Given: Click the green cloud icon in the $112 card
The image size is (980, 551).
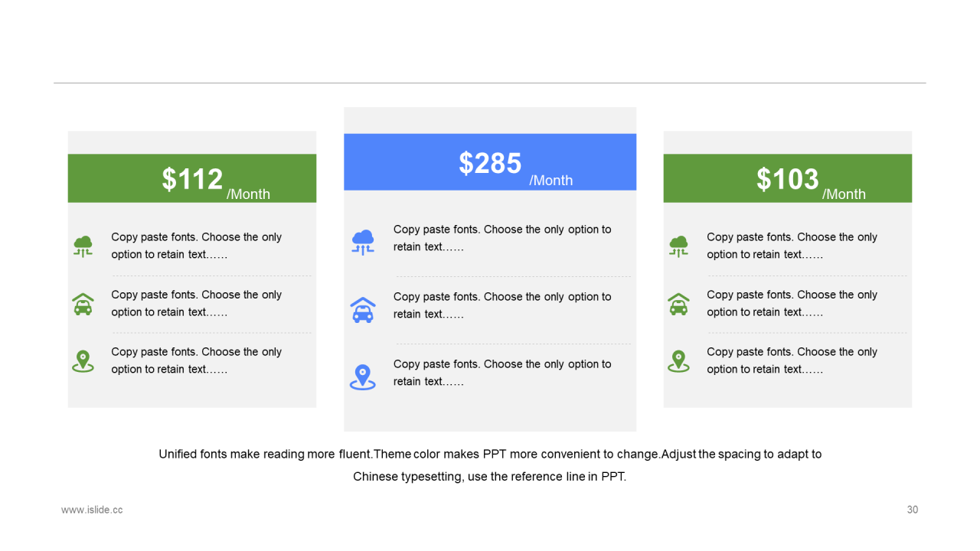Looking at the screenshot, I should click(83, 246).
